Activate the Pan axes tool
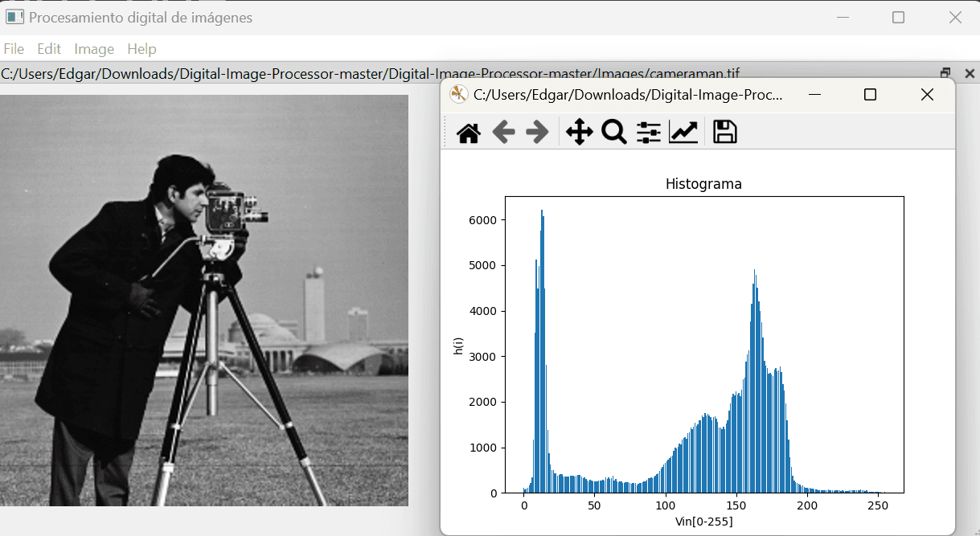This screenshot has width=980, height=536. coord(580,133)
